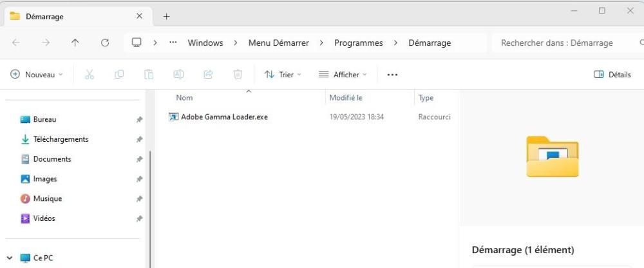This screenshot has height=268, width=644.
Task: Click the pin icon beside Documents
Action: [140, 159]
